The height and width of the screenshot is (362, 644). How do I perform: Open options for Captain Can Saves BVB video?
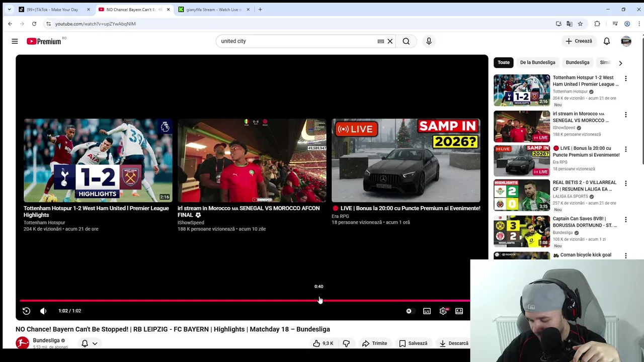(626, 220)
